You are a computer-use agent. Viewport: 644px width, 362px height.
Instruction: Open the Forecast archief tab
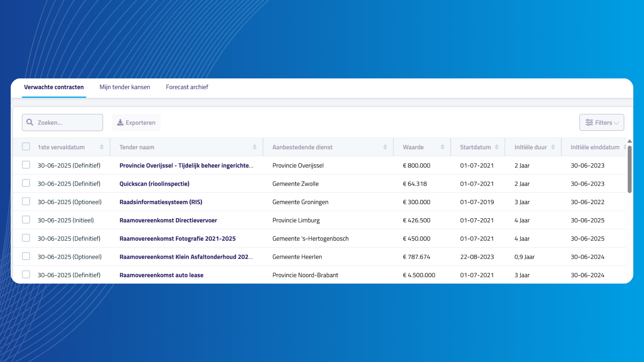pyautogui.click(x=187, y=87)
